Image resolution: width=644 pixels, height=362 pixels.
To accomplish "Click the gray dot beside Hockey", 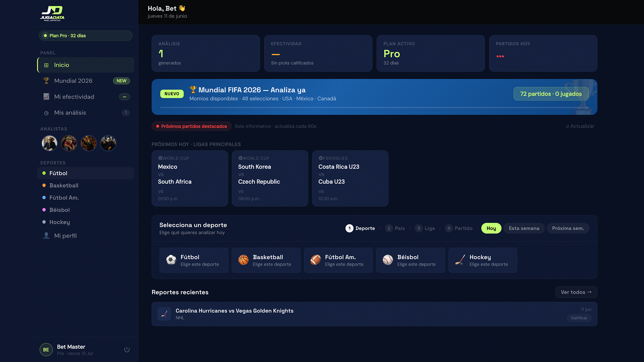I will point(44,222).
